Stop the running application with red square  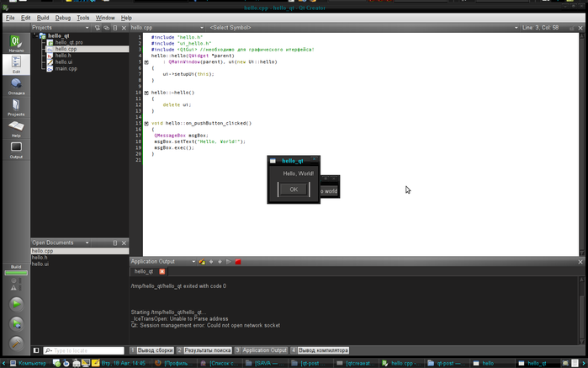238,262
